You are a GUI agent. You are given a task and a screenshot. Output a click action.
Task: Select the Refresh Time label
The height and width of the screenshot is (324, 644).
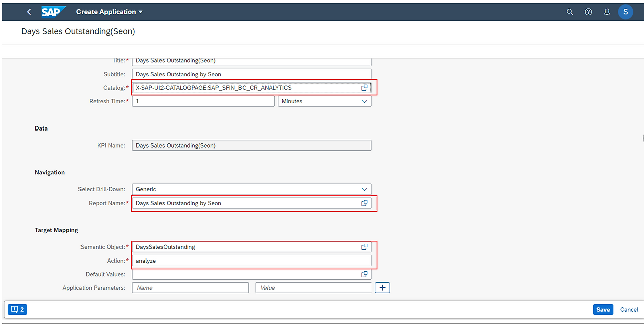(x=107, y=101)
